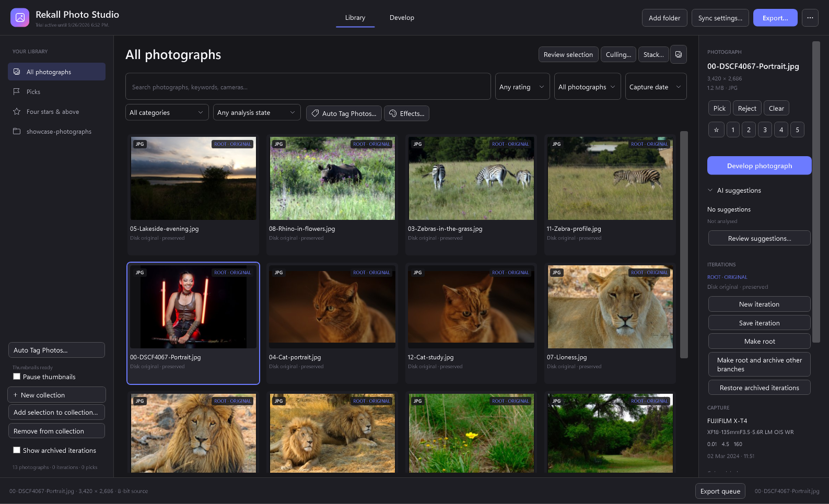Open the All photographs filter dropdown
Image resolution: width=829 pixels, height=504 pixels.
[587, 87]
